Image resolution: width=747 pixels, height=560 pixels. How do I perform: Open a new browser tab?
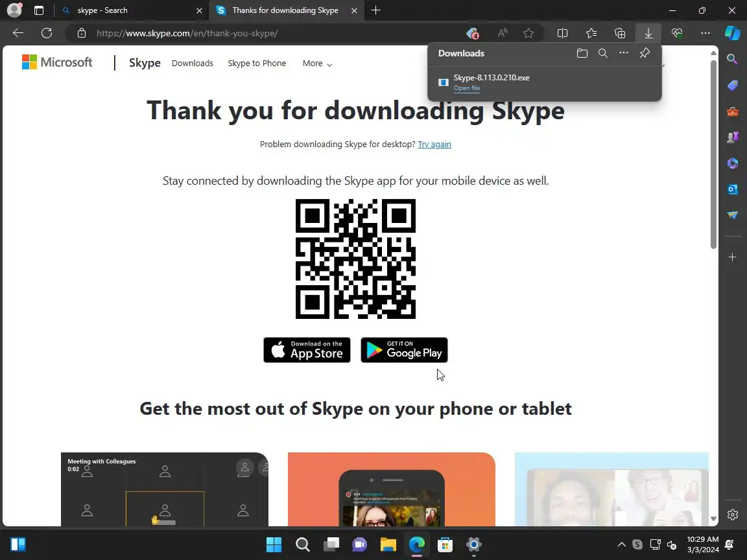(375, 10)
